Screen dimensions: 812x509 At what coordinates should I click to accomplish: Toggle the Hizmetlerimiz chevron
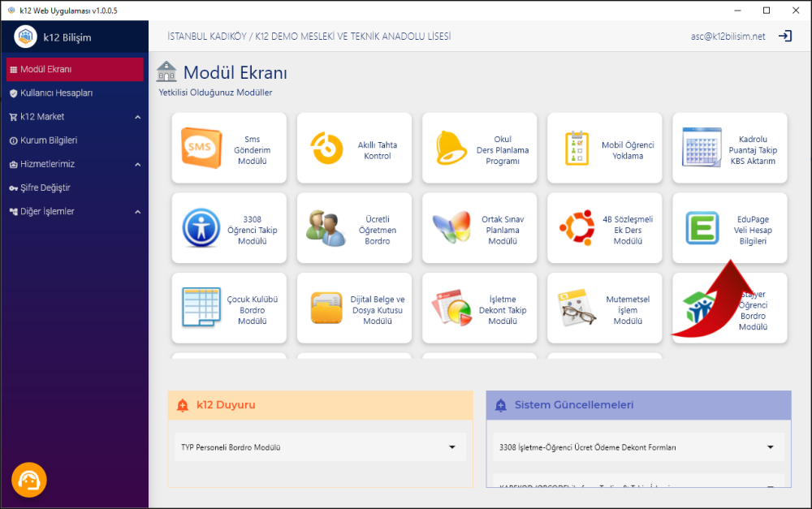(x=138, y=164)
